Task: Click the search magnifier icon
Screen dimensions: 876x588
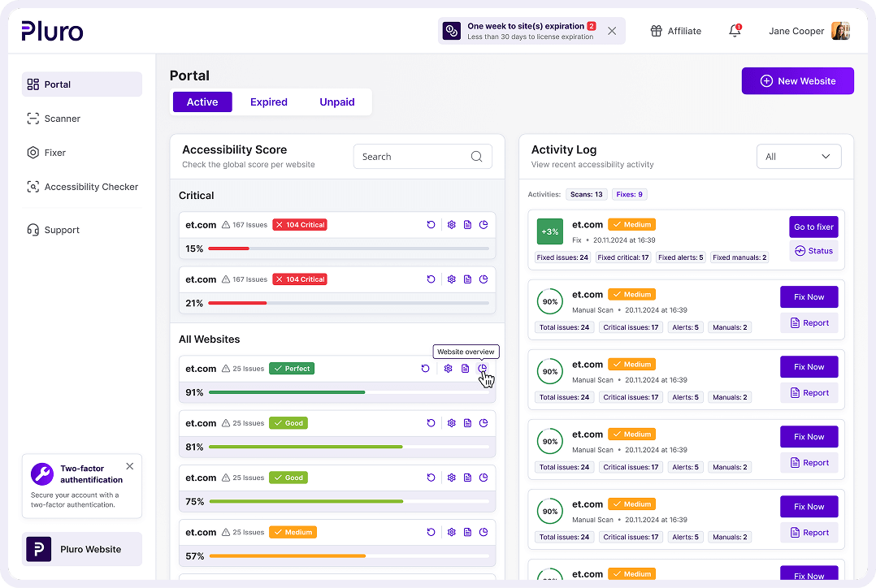Action: coord(477,157)
